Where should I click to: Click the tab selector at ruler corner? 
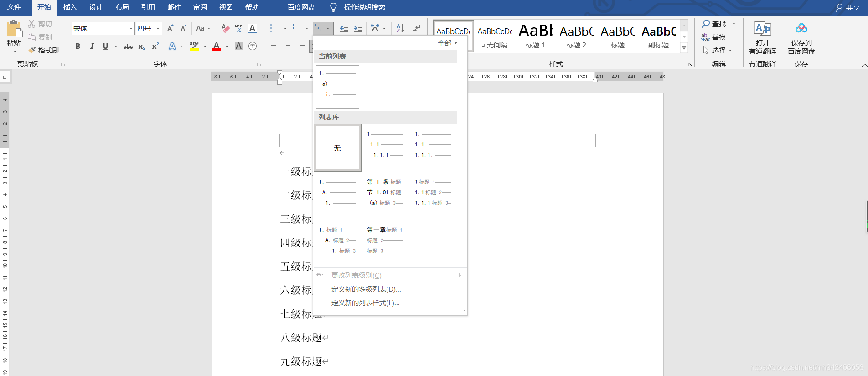(5, 77)
